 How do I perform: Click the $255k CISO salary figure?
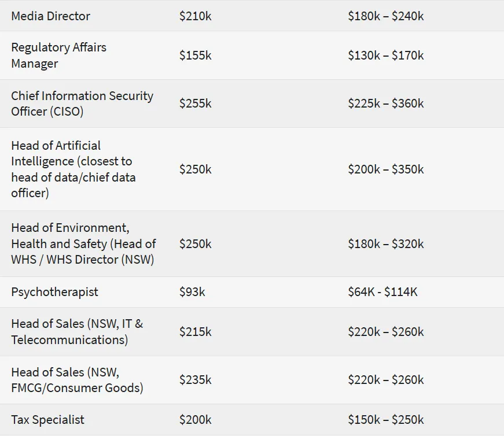point(196,104)
